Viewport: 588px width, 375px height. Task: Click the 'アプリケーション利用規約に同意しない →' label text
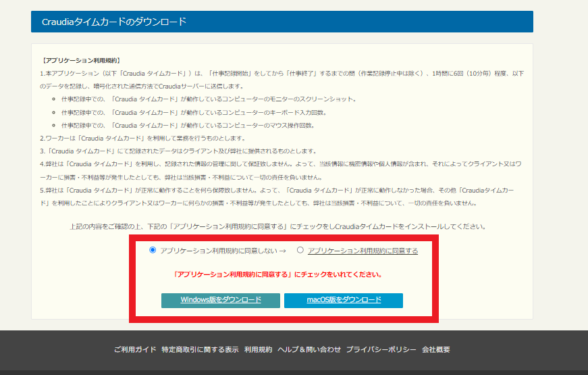(x=223, y=251)
